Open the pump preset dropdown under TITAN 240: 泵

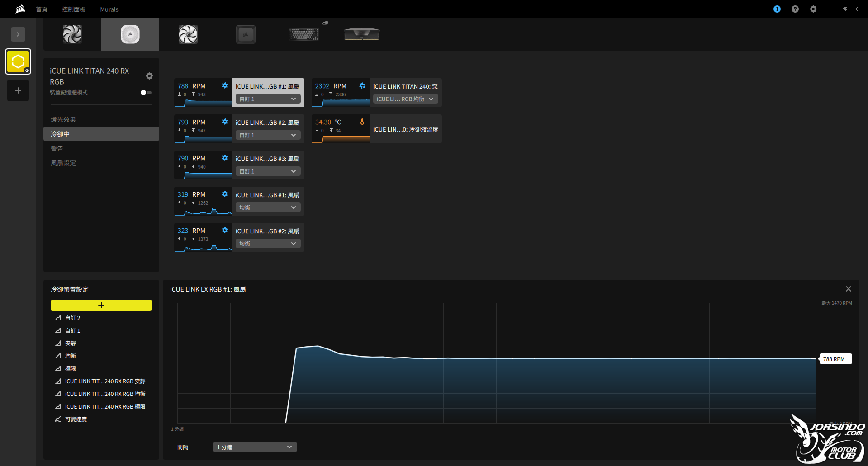click(406, 99)
